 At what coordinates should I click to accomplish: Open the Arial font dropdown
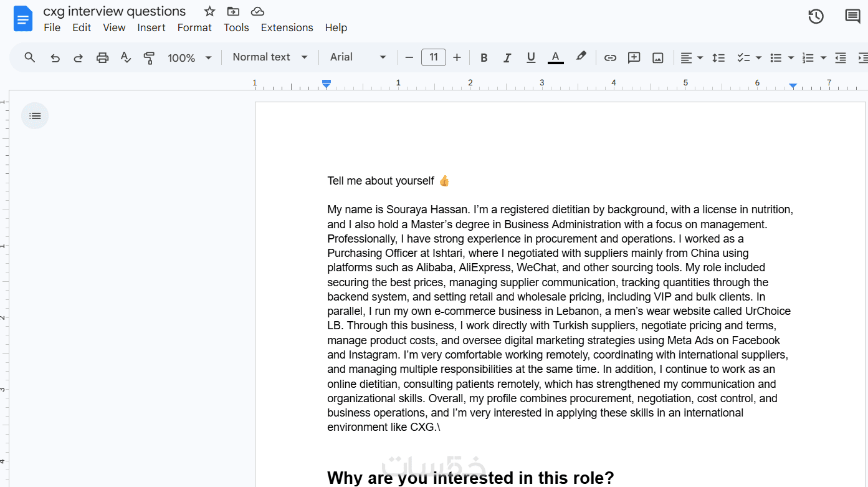point(358,57)
